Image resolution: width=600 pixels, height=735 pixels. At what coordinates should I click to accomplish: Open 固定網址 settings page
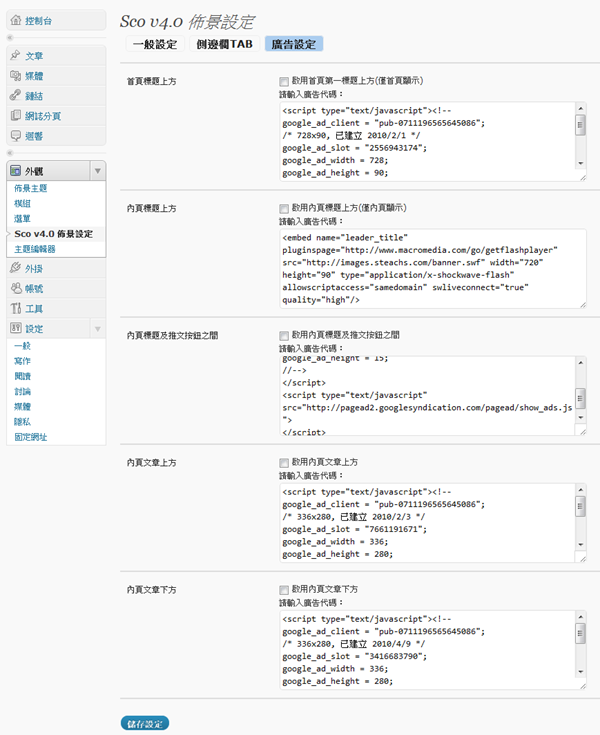click(30, 437)
